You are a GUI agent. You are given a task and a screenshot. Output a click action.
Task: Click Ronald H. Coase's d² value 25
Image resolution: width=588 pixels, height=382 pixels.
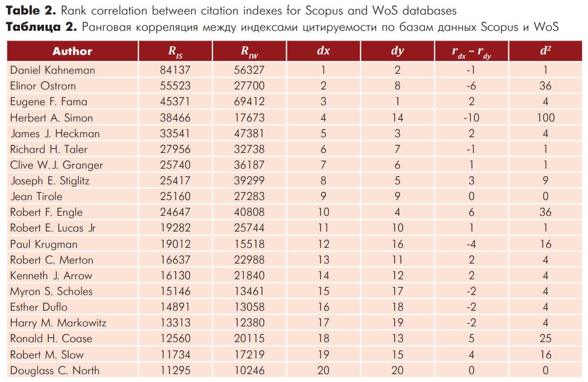point(545,338)
